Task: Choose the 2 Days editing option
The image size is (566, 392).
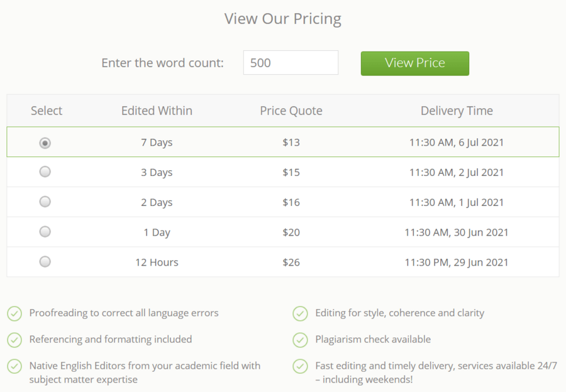Action: 45,202
